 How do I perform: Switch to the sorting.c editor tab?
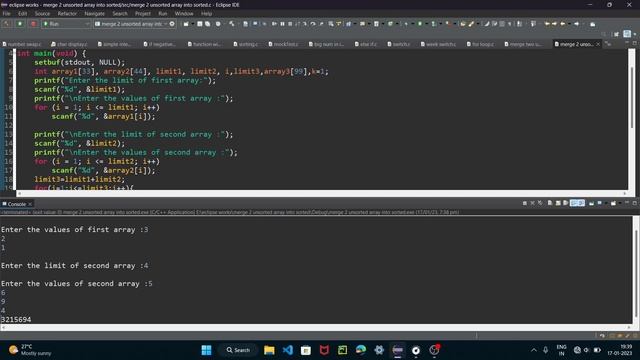coord(246,44)
